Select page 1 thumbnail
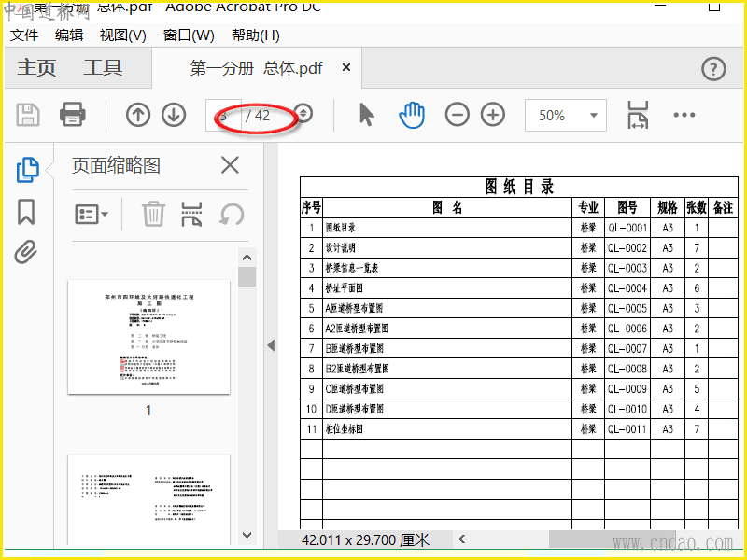The height and width of the screenshot is (560, 747). coord(148,337)
